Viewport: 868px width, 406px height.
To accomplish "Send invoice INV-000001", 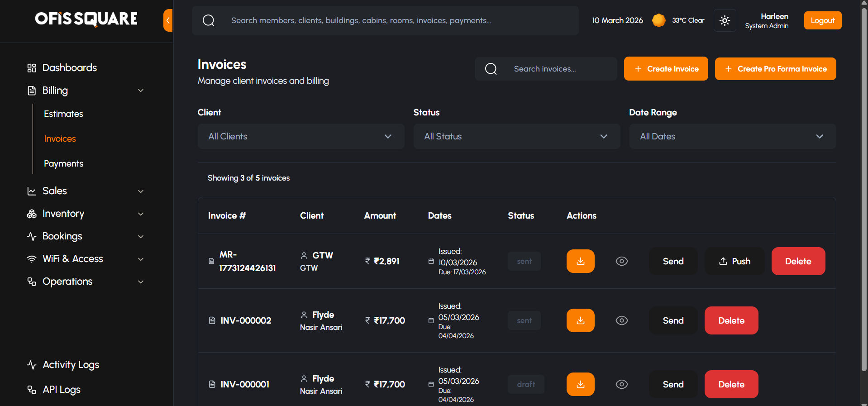I will coord(673,384).
